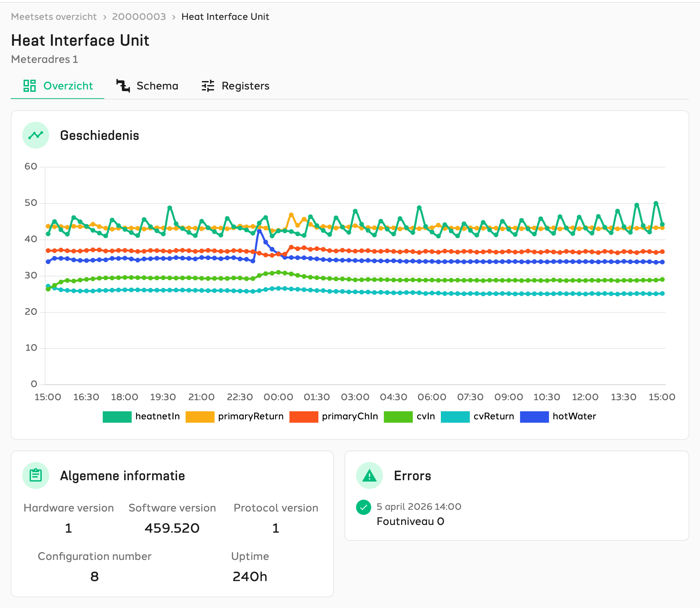Switch to the Schema tab
The image size is (700, 608).
[147, 86]
